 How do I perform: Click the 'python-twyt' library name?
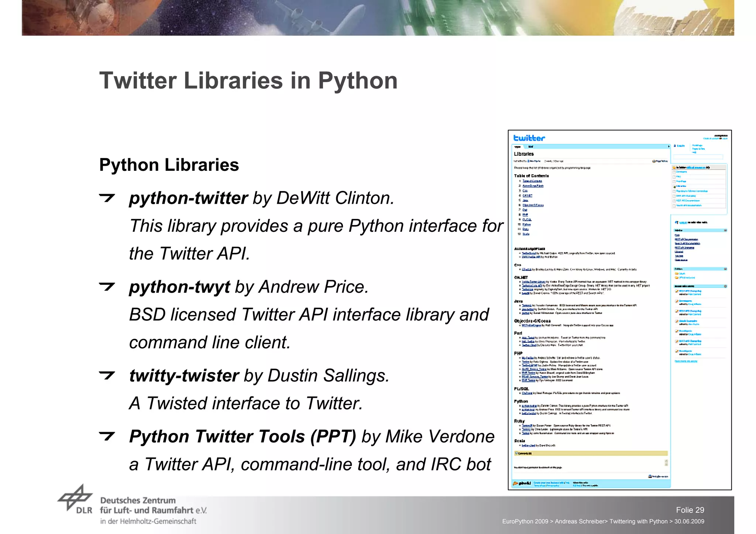coord(179,287)
